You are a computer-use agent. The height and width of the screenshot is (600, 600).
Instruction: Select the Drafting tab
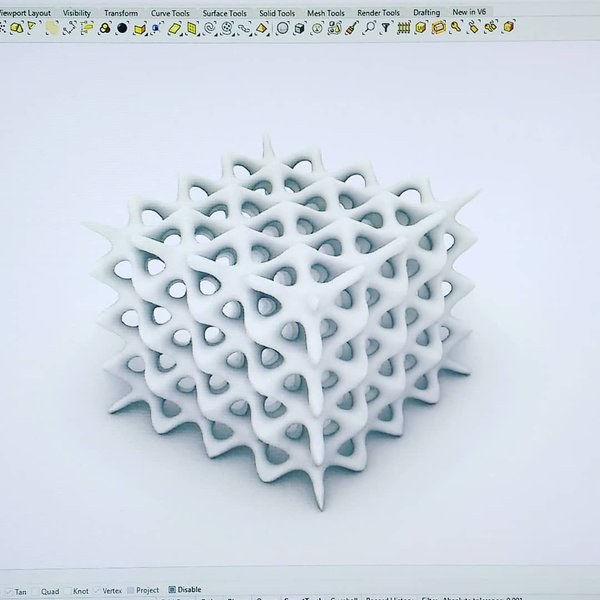(x=426, y=13)
